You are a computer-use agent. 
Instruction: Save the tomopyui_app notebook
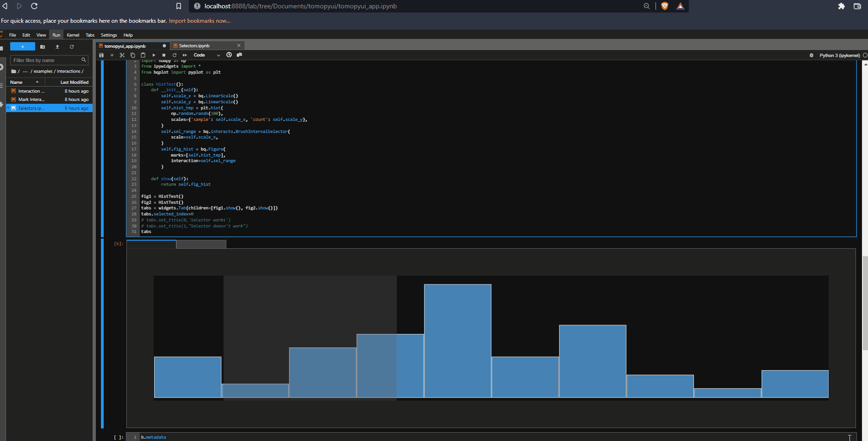[x=101, y=55]
